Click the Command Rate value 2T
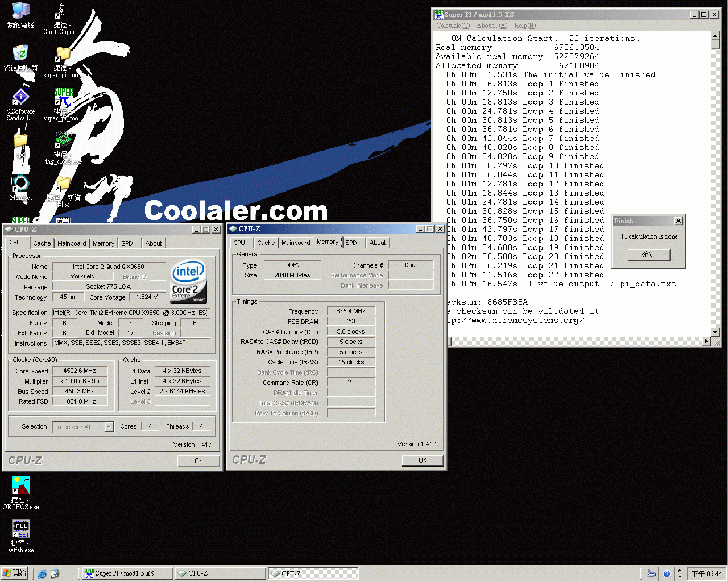Image resolution: width=728 pixels, height=582 pixels. point(351,383)
